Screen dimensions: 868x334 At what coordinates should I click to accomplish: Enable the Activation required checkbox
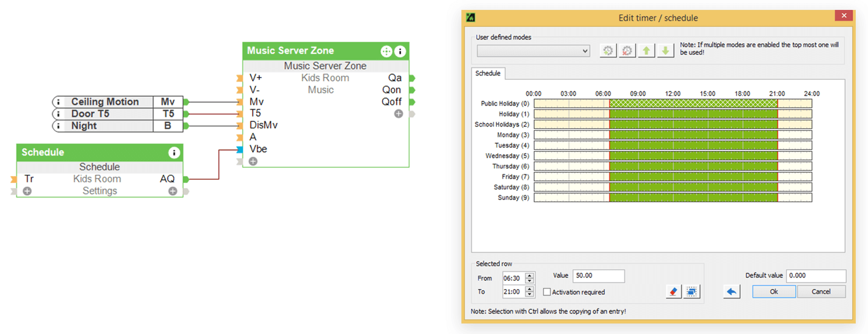(x=547, y=292)
